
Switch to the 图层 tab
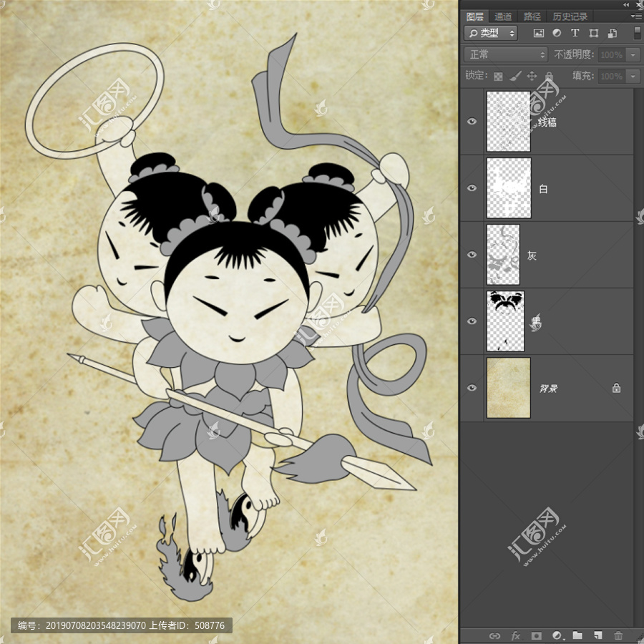click(475, 16)
